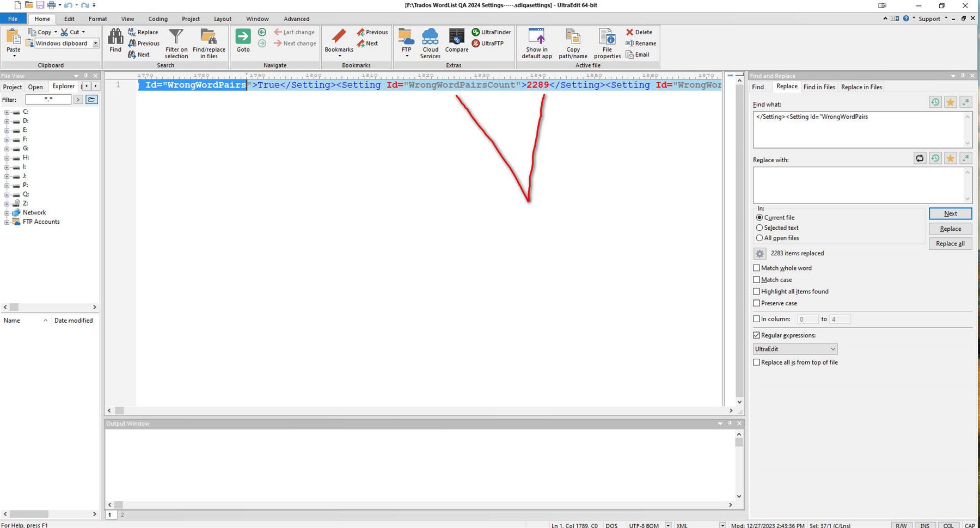This screenshot has height=528, width=980.
Task: Open Windows clipboard dropdown
Action: point(96,44)
